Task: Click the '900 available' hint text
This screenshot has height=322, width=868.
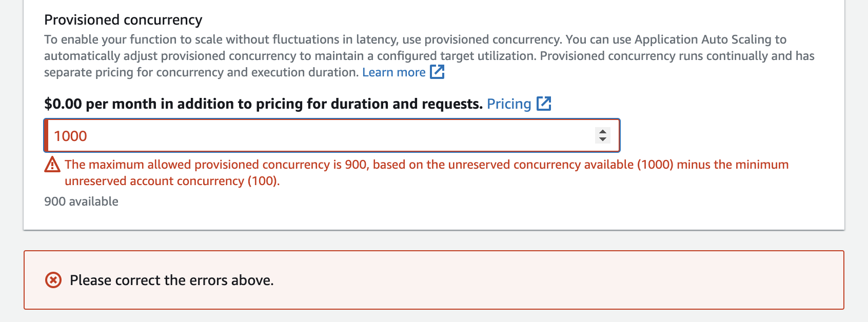Action: pos(81,202)
